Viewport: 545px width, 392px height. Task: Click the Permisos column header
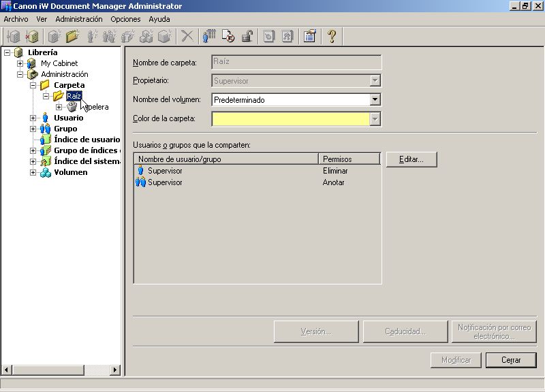[349, 159]
